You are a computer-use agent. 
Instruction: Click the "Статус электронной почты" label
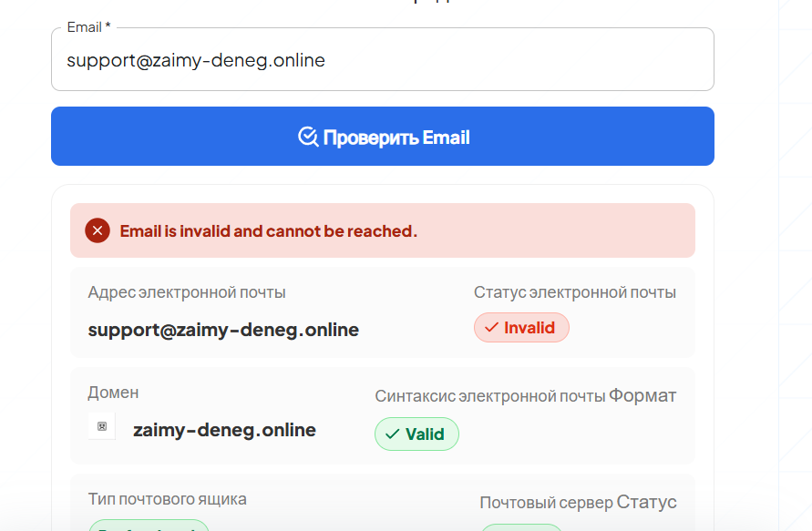[x=575, y=292]
